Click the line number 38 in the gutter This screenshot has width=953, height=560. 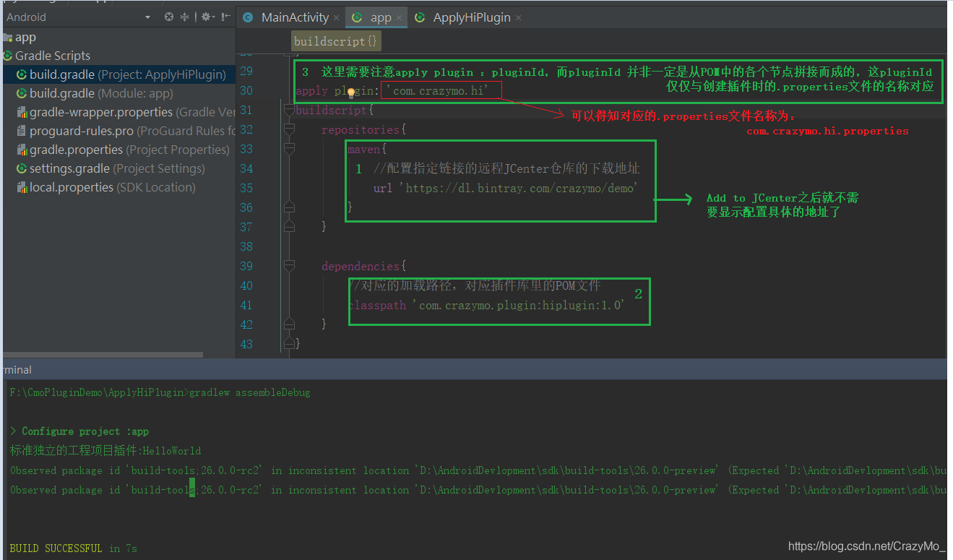coord(246,246)
